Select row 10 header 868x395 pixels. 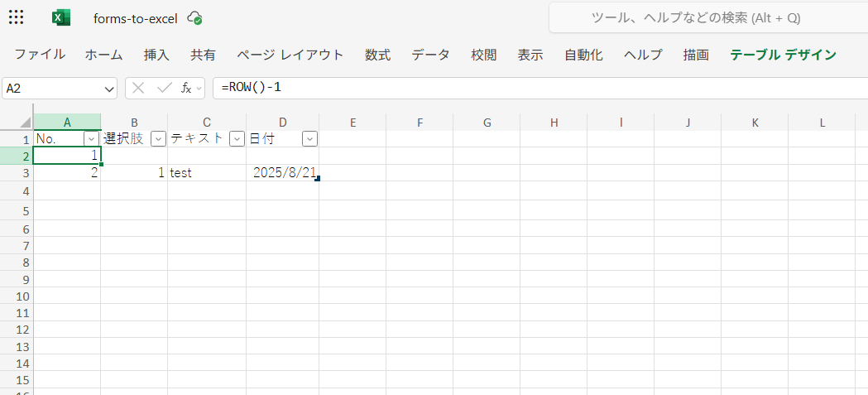(17, 296)
